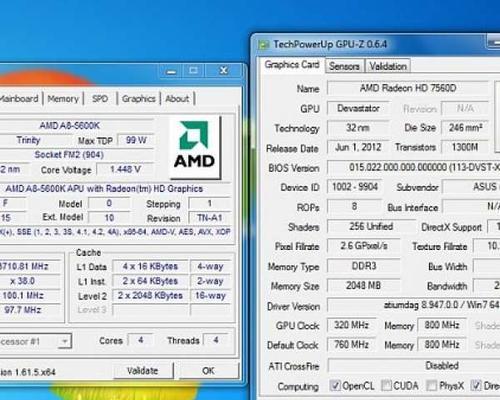This screenshot has width=500, height=400.
Task: Click the Max TDP 99 W value
Action: coord(136,140)
